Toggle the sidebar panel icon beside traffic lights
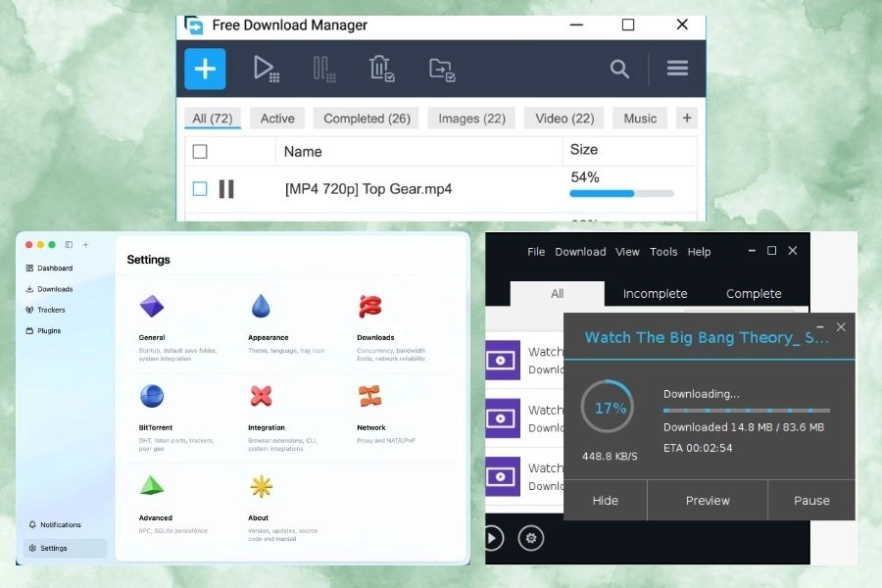The height and width of the screenshot is (588, 882). (69, 245)
